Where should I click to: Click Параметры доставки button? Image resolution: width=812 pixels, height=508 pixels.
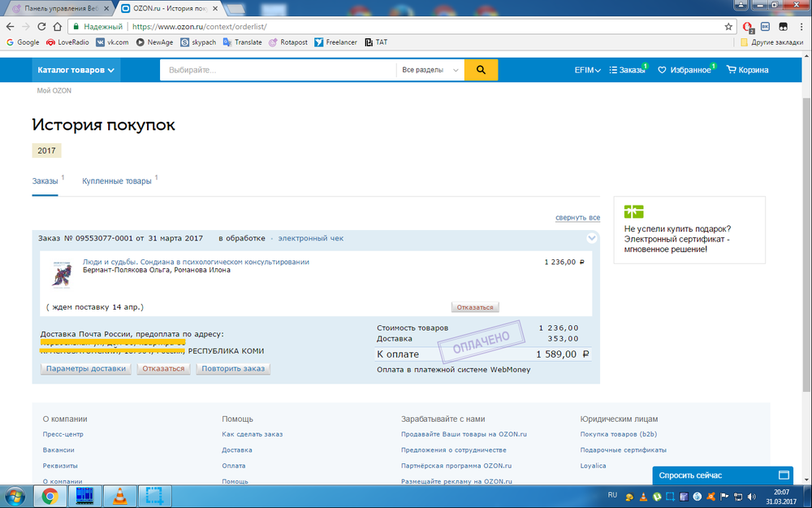(x=86, y=368)
